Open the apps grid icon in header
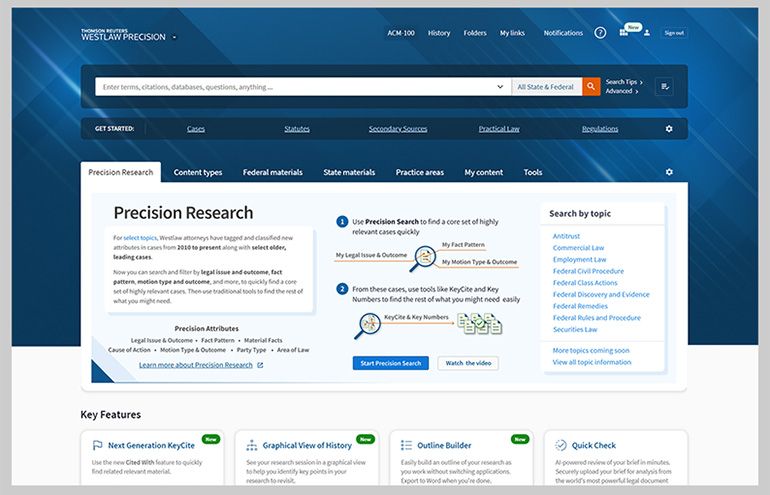Viewport: 770px width, 495px height. point(624,33)
